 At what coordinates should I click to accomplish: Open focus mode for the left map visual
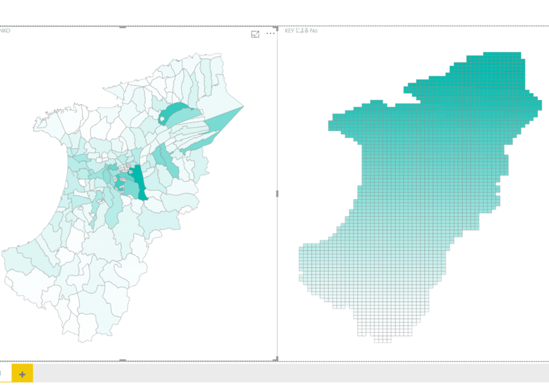[255, 34]
